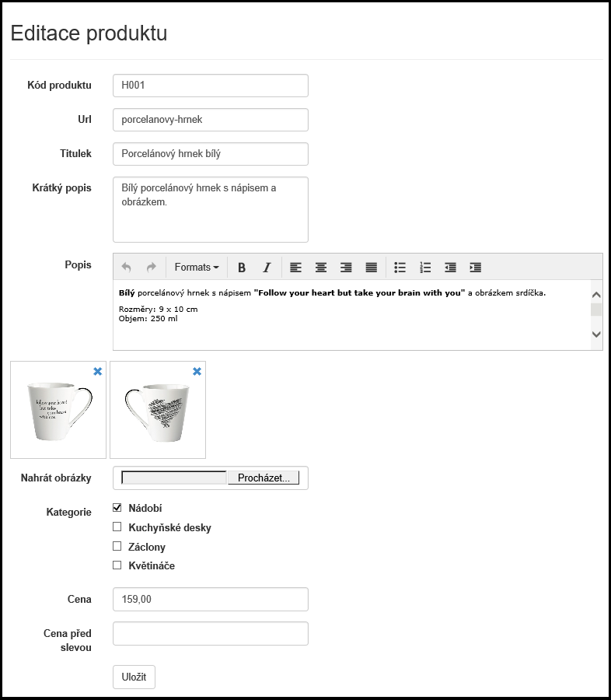This screenshot has height=700, width=611.
Task: Justify the description text
Action: point(372,267)
